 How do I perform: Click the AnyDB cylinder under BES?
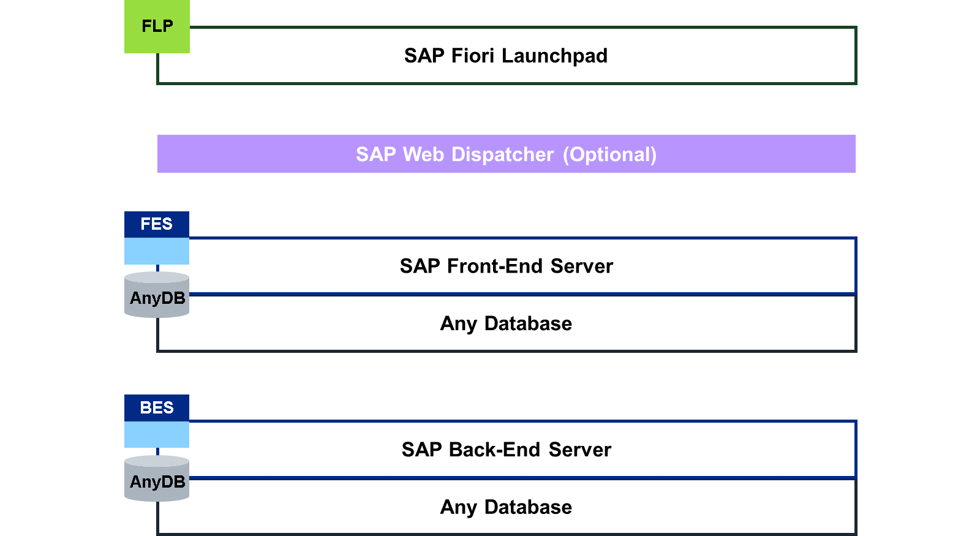[x=157, y=478]
